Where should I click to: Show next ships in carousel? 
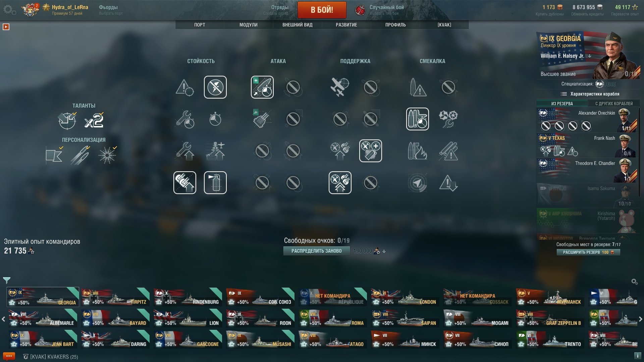tap(640, 319)
